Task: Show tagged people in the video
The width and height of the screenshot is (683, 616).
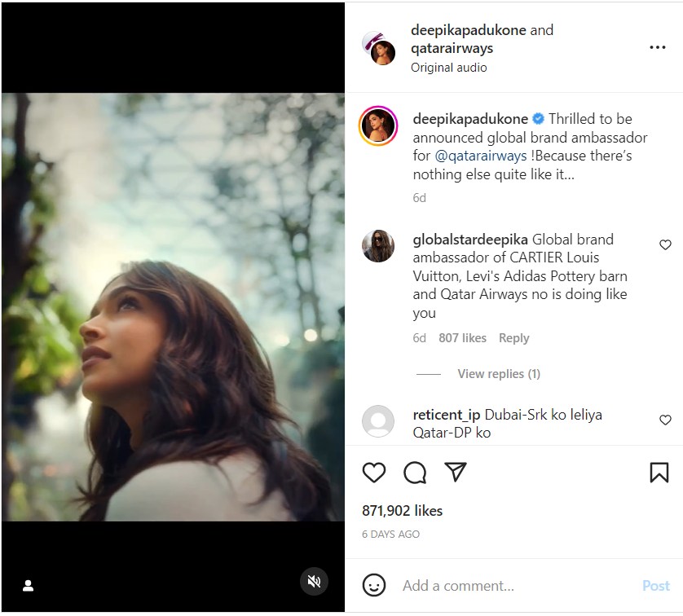Action: point(28,585)
